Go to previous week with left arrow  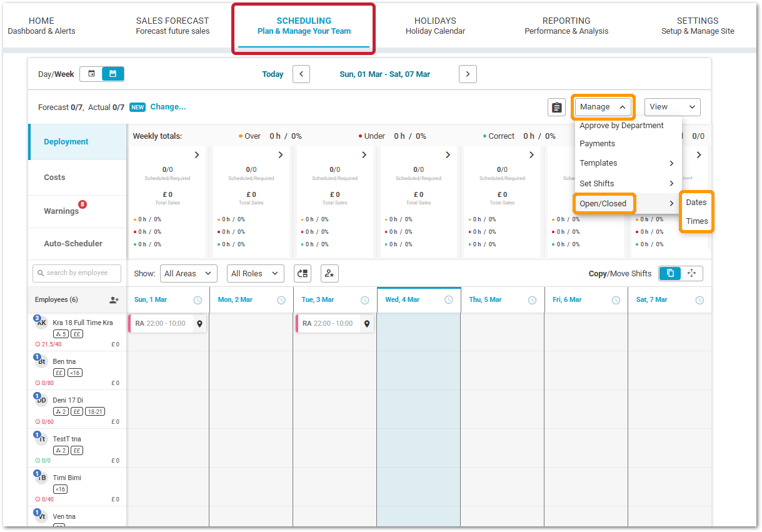(x=301, y=74)
